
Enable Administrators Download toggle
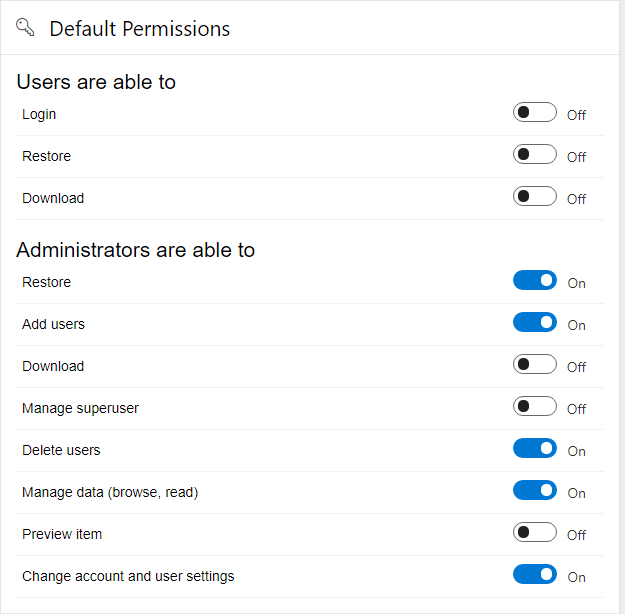[535, 365]
